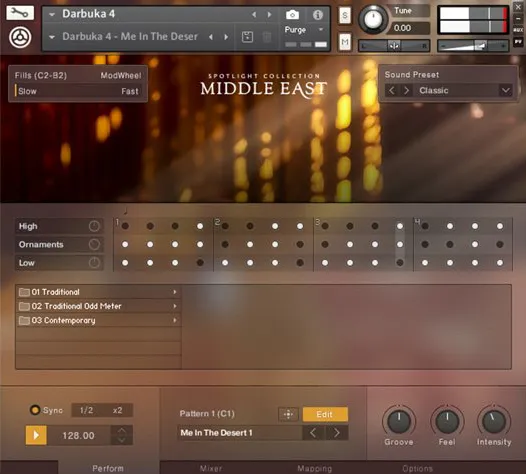Open the instrument info icon
Viewport: 526px width, 474px height.
pyautogui.click(x=317, y=15)
